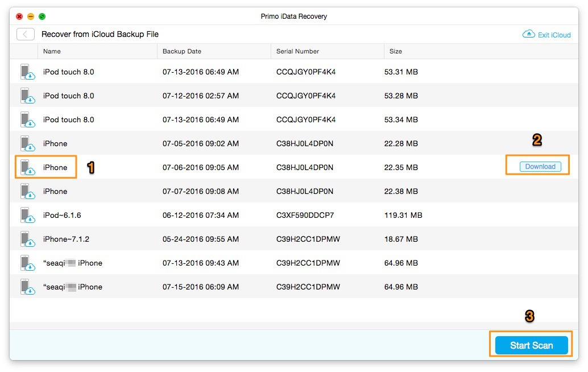Click the 119.31 MB size value
Screen dimensions: 588x372
(403, 216)
